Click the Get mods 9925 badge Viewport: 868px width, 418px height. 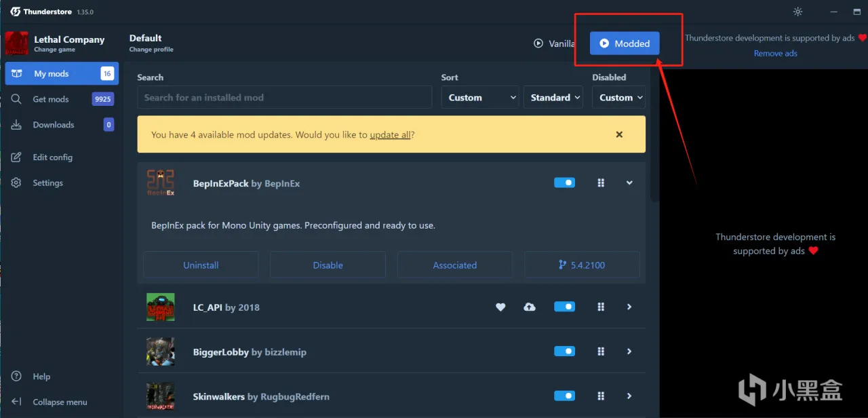pyautogui.click(x=103, y=99)
